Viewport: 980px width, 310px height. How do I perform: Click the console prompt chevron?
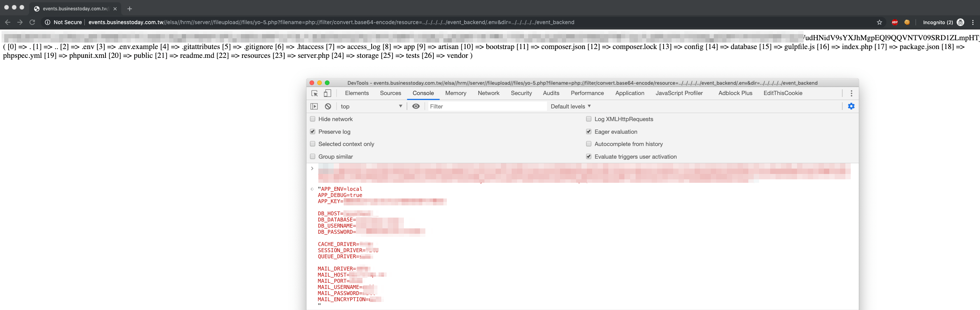tap(312, 168)
